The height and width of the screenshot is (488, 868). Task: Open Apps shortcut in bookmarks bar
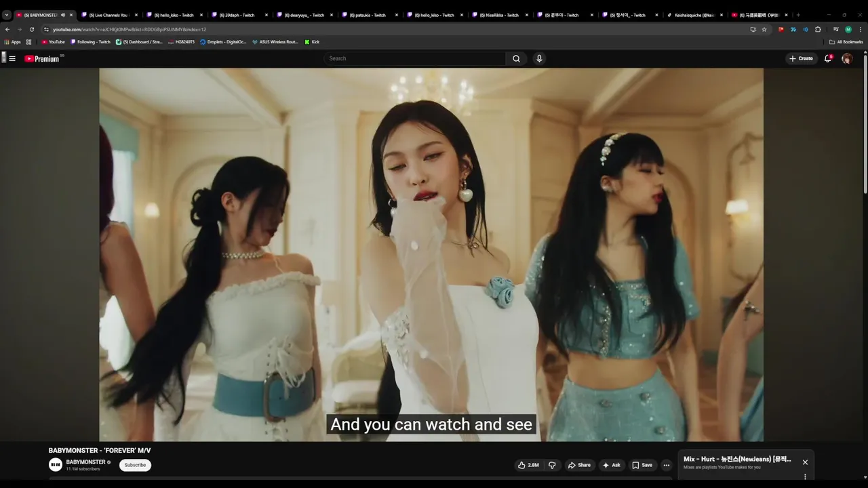click(x=13, y=42)
